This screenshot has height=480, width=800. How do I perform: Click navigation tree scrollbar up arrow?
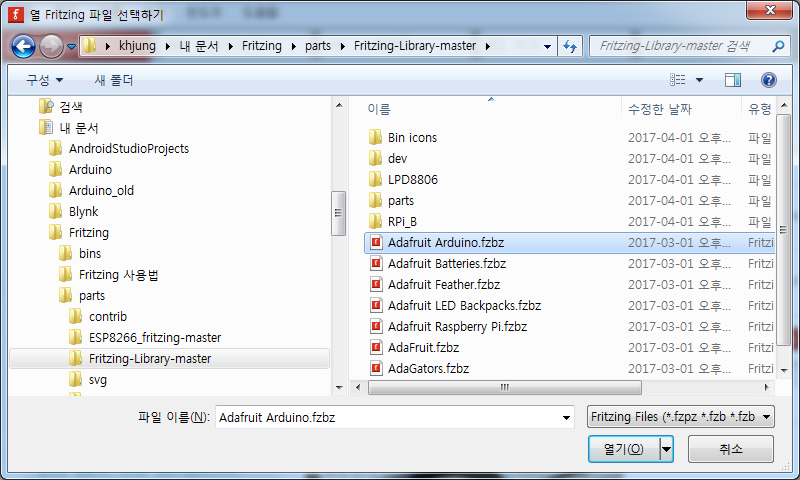tap(339, 106)
